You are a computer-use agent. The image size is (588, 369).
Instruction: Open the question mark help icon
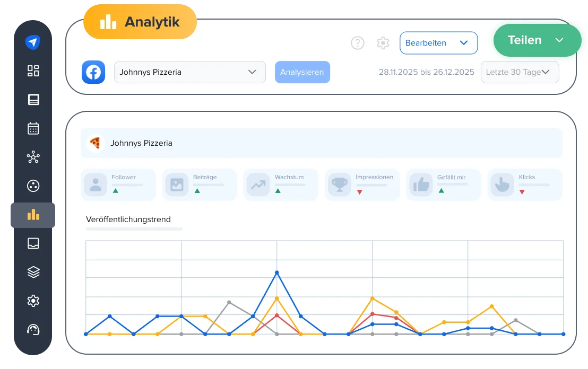358,43
